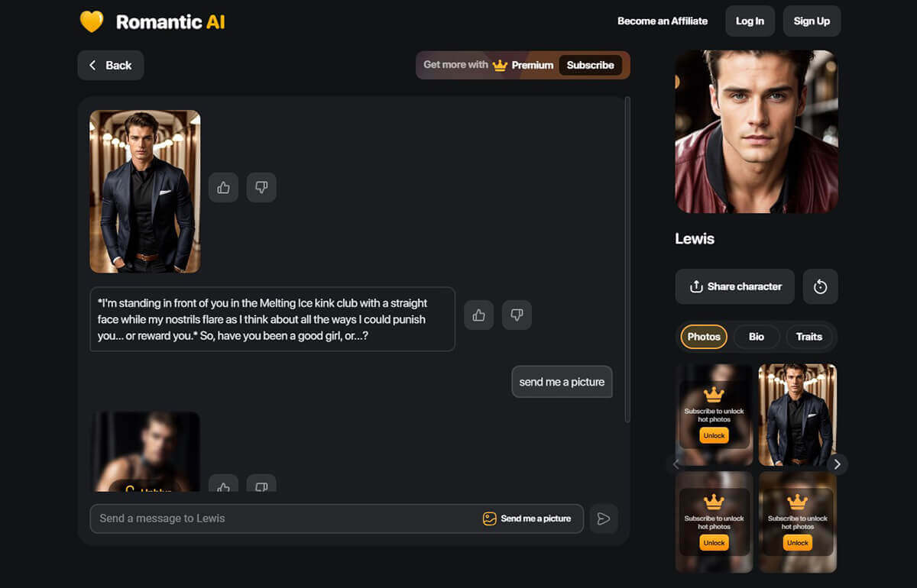Thumbs up the suited photo message

click(x=224, y=187)
